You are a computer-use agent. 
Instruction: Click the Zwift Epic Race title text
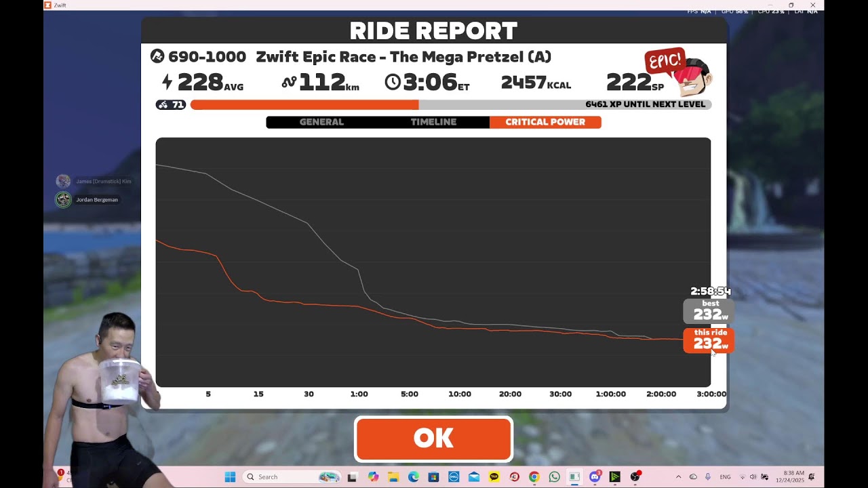[403, 57]
